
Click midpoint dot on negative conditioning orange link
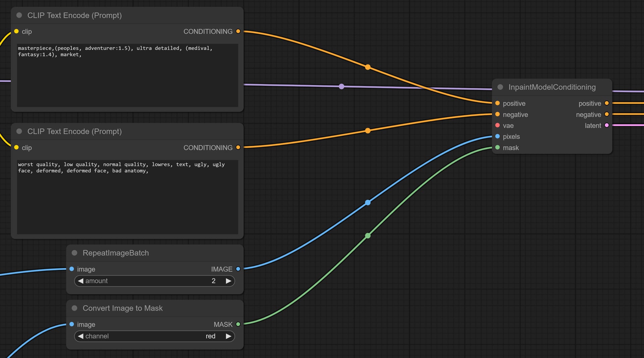(x=368, y=131)
